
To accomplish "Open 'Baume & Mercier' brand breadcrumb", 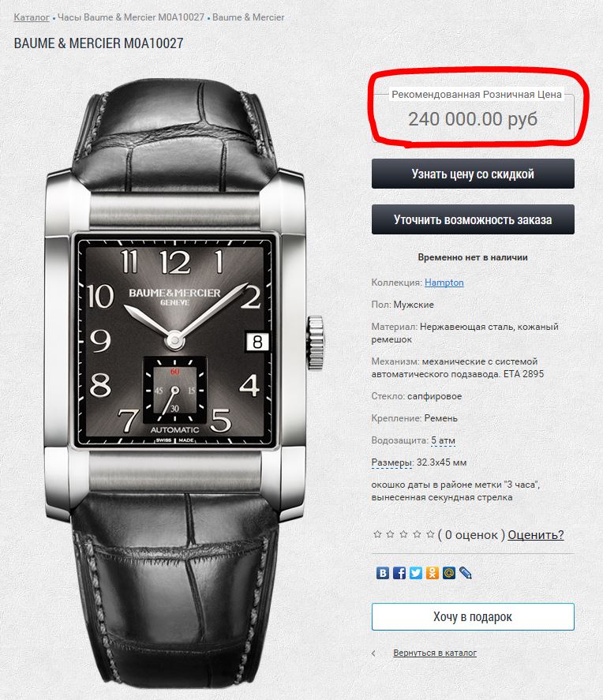I will tap(248, 17).
